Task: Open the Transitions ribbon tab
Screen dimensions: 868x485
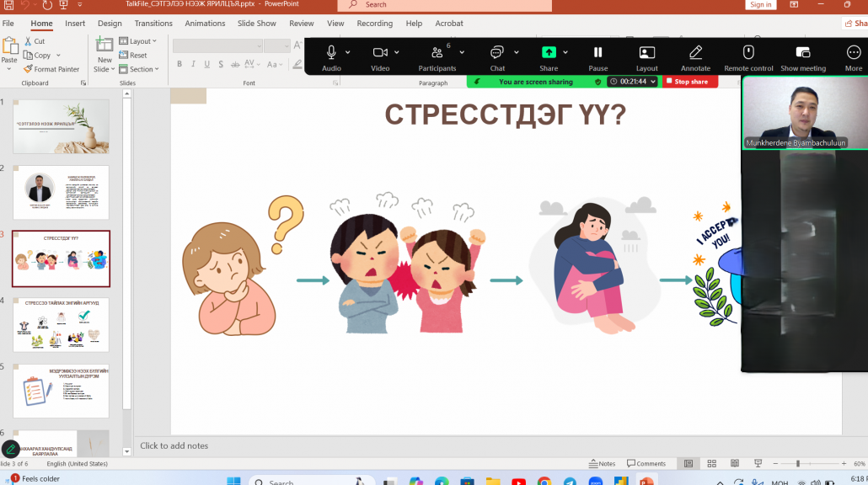Action: [153, 24]
